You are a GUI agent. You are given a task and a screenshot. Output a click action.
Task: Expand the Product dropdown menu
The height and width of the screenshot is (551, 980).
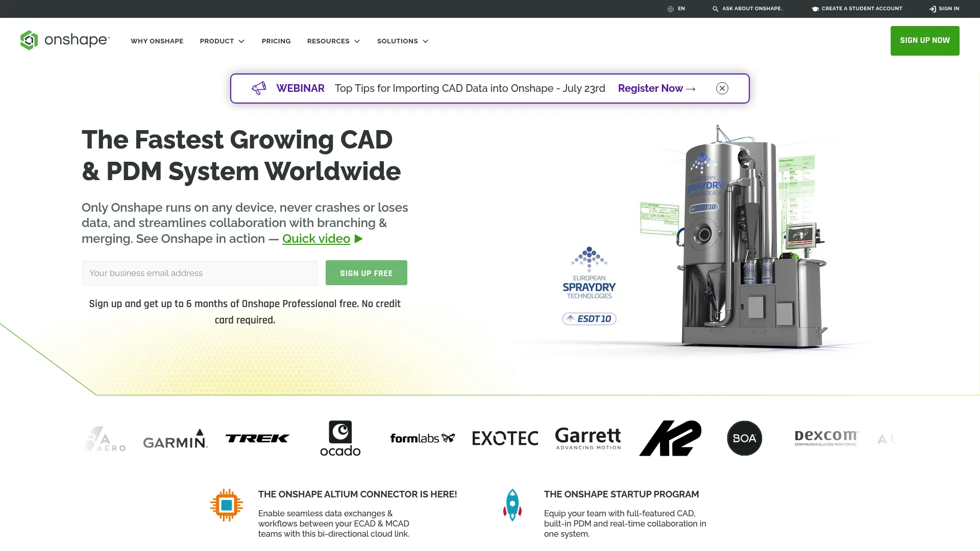point(222,41)
